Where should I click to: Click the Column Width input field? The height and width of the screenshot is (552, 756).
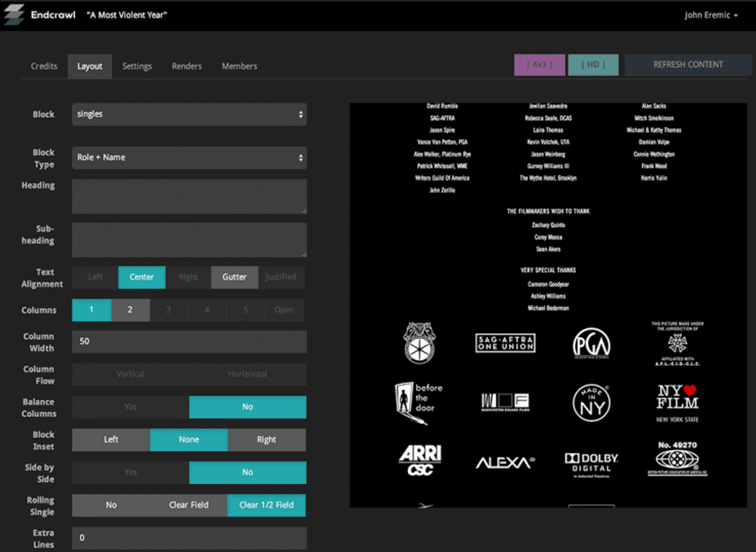tap(189, 341)
